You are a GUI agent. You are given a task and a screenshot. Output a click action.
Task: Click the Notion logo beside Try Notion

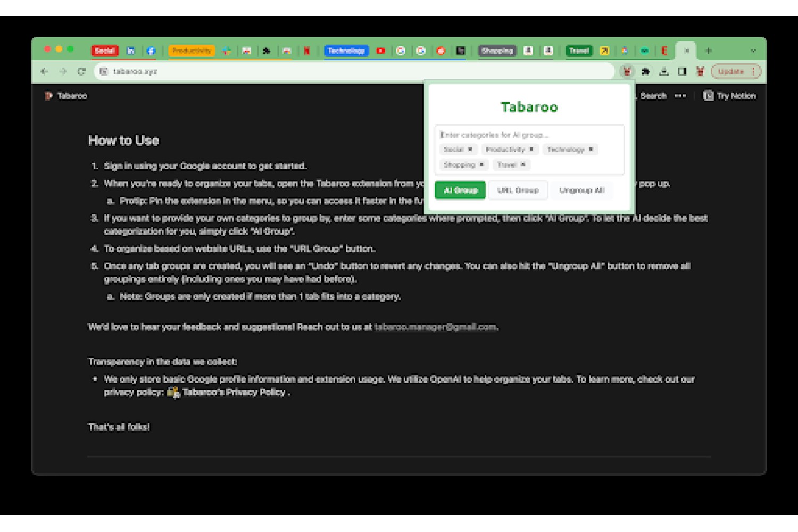coord(708,96)
